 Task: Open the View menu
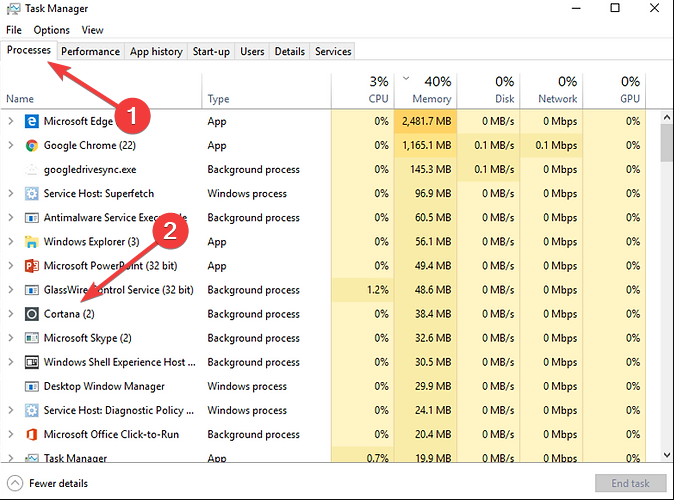[92, 30]
